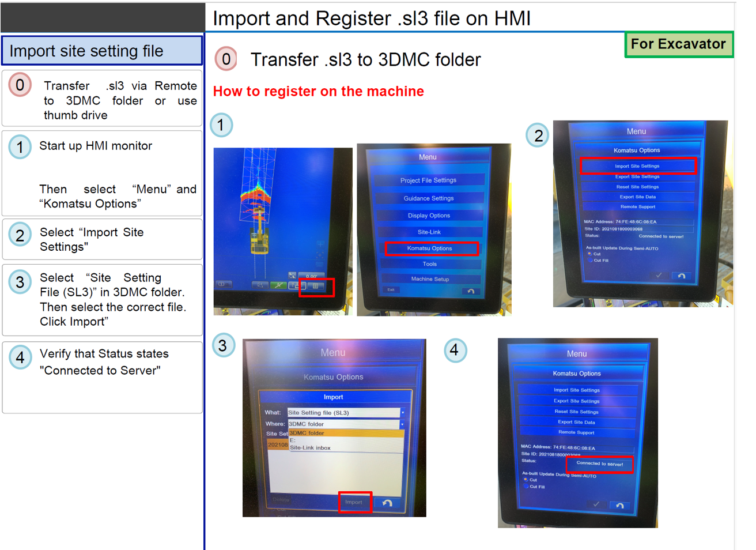Tap the zoom-out minus icon on map view
Image resolution: width=756 pixels, height=550 pixels.
pyautogui.click(x=320, y=266)
